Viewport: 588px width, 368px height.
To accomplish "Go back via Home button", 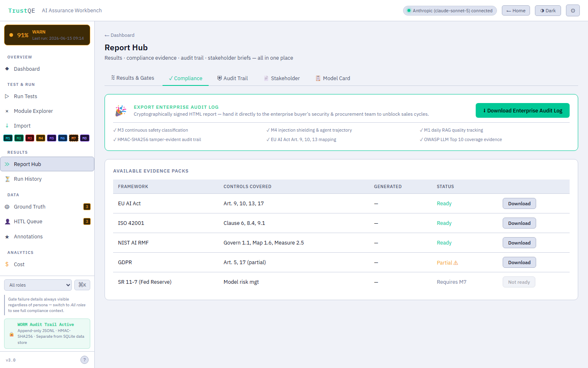I will (516, 11).
